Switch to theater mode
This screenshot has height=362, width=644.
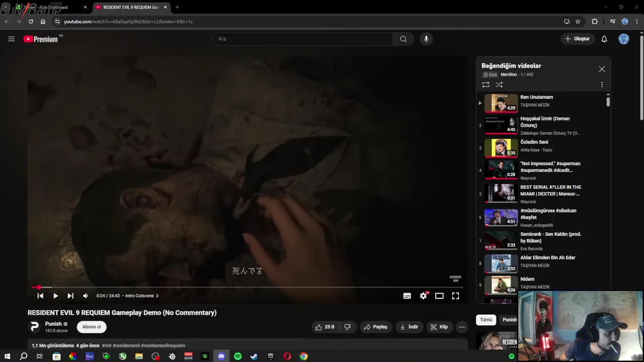coord(439,296)
